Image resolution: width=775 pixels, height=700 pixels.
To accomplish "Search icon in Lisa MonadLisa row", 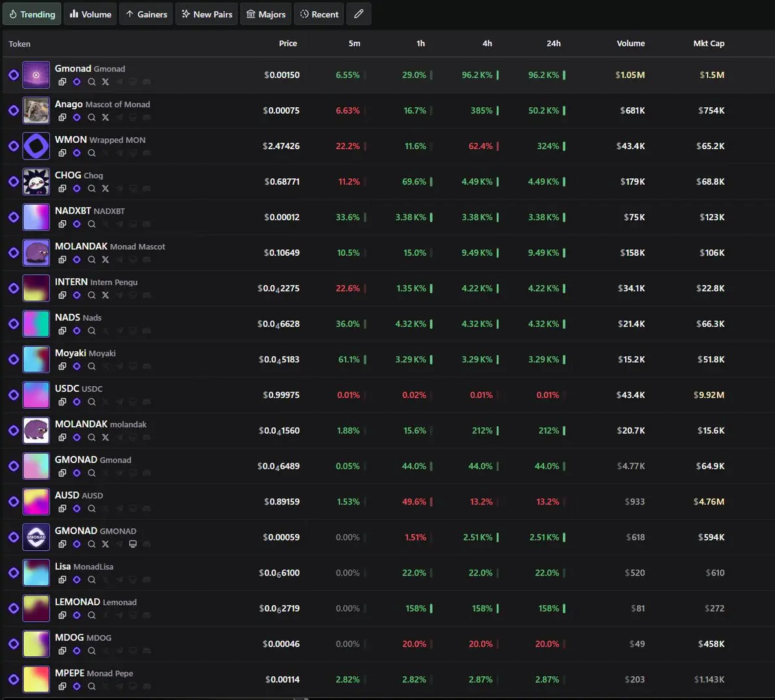I will [92, 579].
